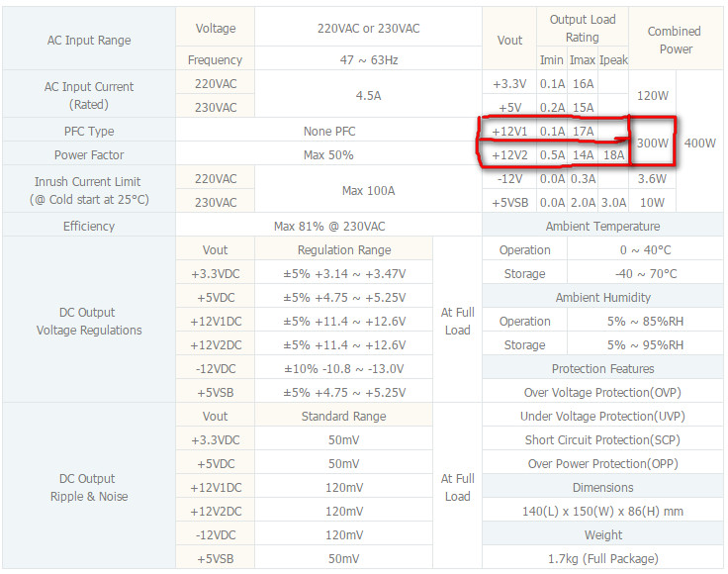
Task: Click the 'DC Output Ripple & Noise' header
Action: pos(89,487)
